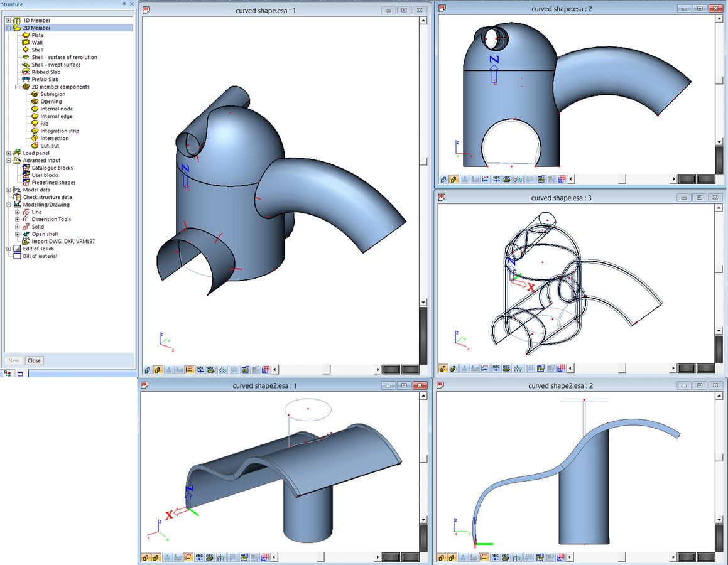Click horizontal scrollbar thumb in curved shape.esa : 2
The height and width of the screenshot is (565, 728).
pyautogui.click(x=622, y=179)
